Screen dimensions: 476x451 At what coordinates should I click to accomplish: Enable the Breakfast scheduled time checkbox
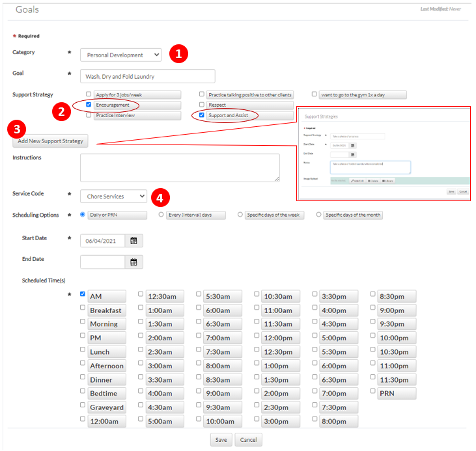(83, 308)
